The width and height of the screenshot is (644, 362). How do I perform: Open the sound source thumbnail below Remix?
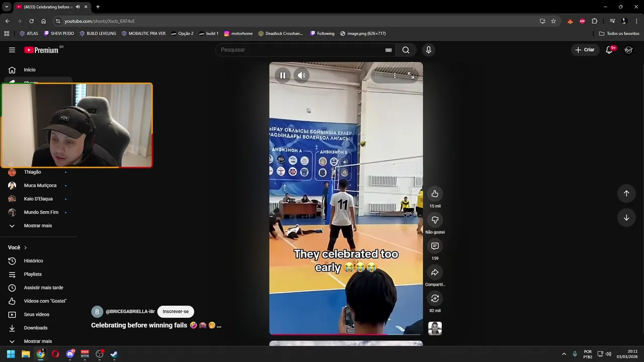tap(435, 328)
